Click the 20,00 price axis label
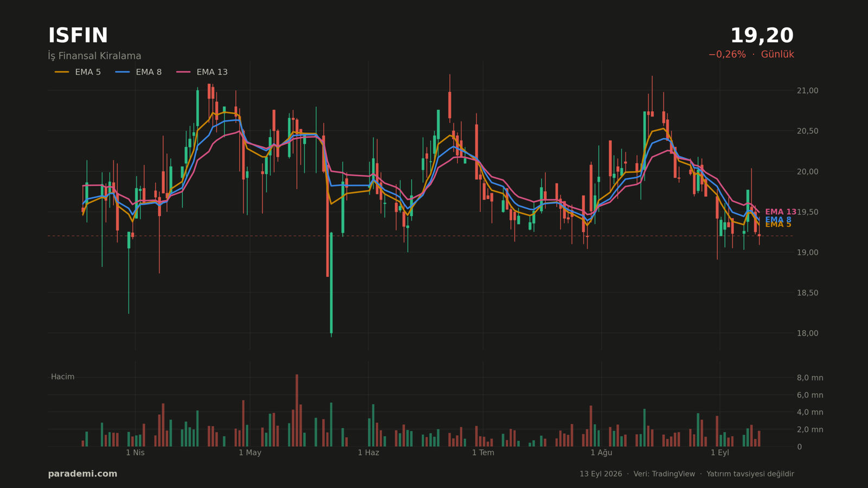Screen dimensions: 868x488 coord(807,172)
